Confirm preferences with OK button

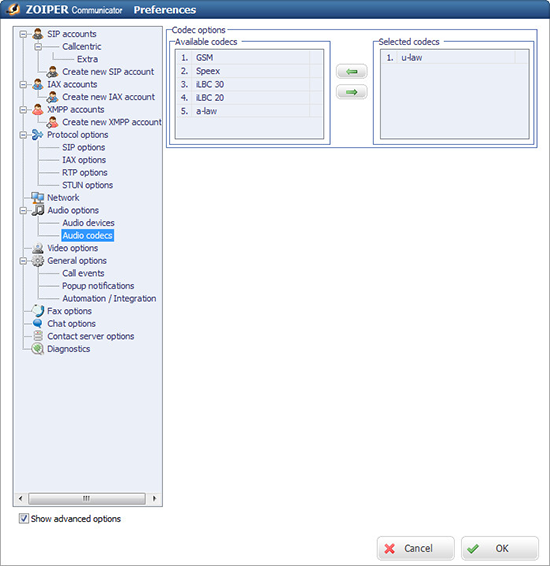(500, 548)
